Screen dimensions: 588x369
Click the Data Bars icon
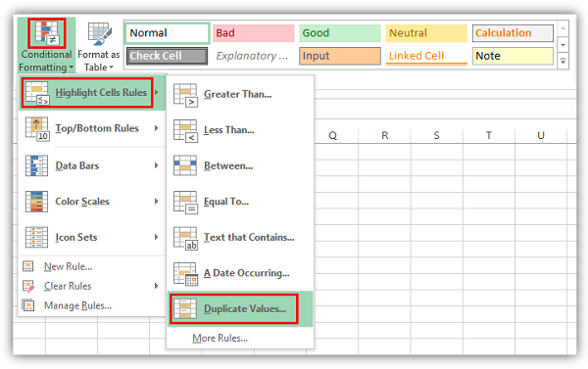(x=36, y=165)
